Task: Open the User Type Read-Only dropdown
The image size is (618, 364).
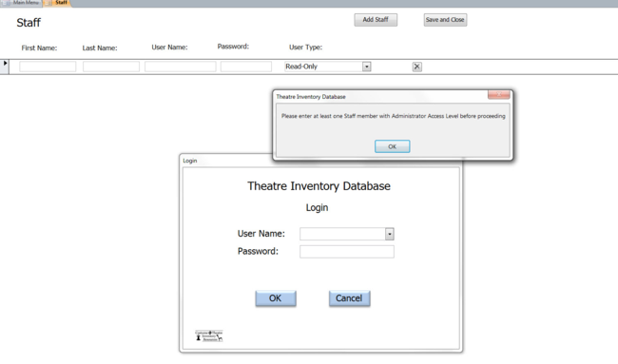Action: click(367, 67)
